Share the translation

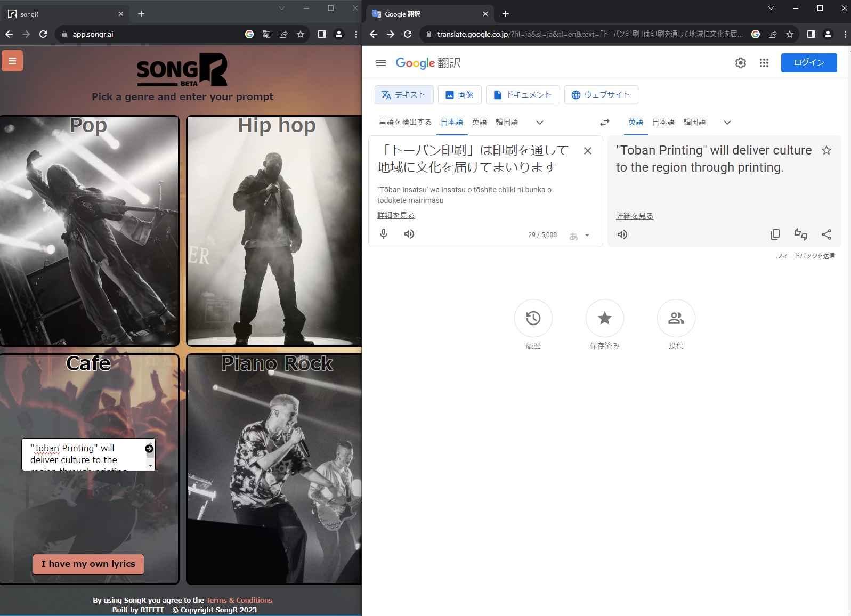(x=826, y=234)
